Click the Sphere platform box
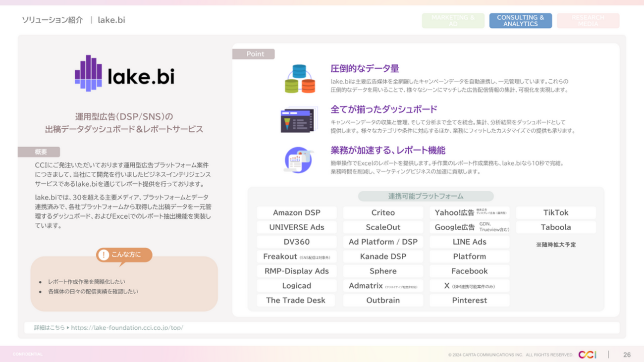The image size is (644, 362). 383,271
